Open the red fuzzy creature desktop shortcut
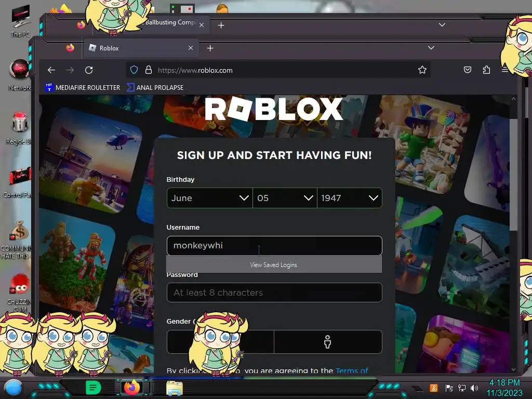Screen dimensions: 532x399 pyautogui.click(x=20, y=293)
